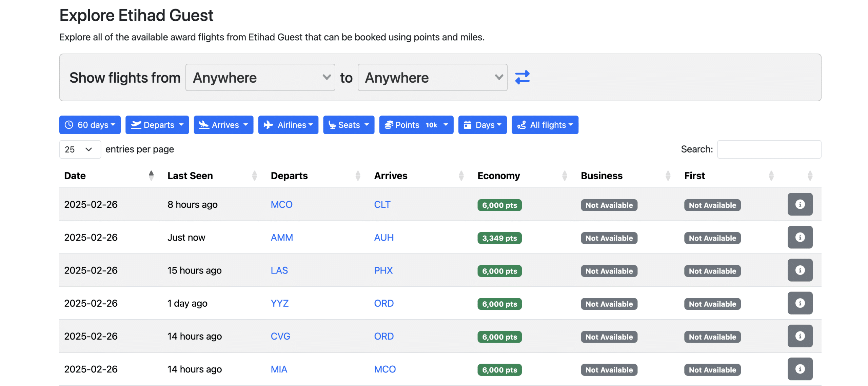Sort table by the Date column
The width and height of the screenshot is (868, 386).
coord(75,176)
